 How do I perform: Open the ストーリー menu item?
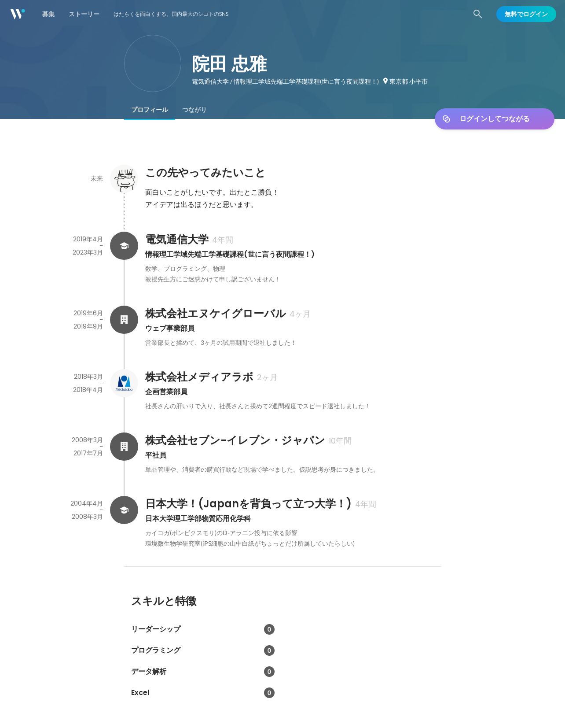[x=84, y=14]
